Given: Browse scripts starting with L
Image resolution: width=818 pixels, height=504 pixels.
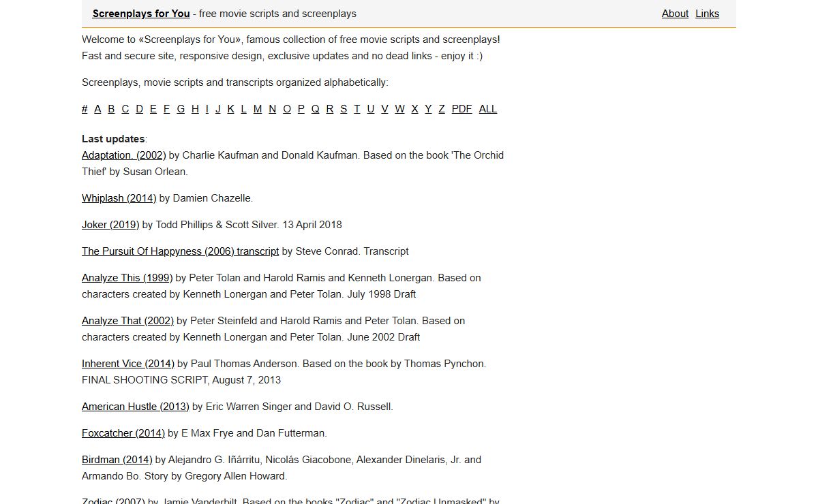Looking at the screenshot, I should point(243,109).
